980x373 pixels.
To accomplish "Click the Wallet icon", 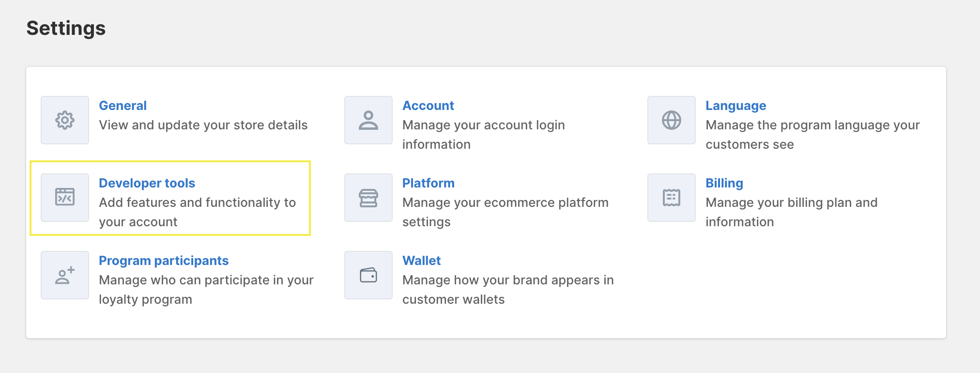I will [x=368, y=275].
